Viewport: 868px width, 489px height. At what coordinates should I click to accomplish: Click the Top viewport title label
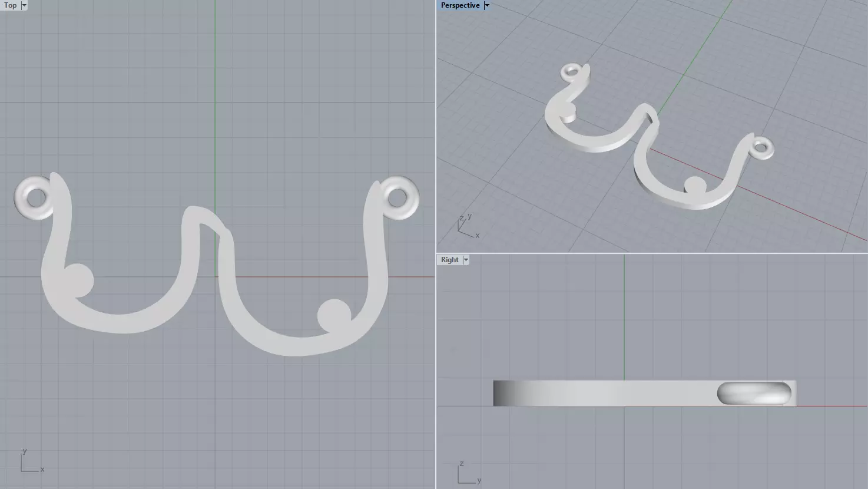(x=11, y=5)
